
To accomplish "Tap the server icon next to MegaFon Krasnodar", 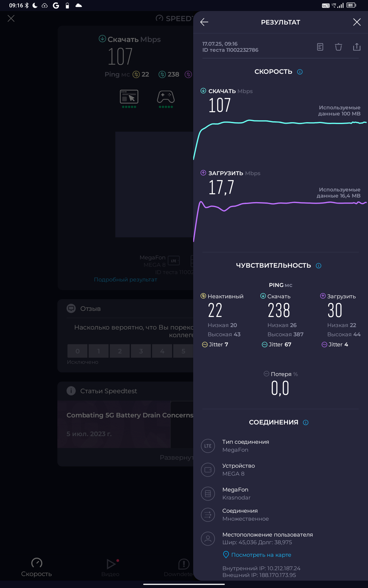I will coord(208,494).
